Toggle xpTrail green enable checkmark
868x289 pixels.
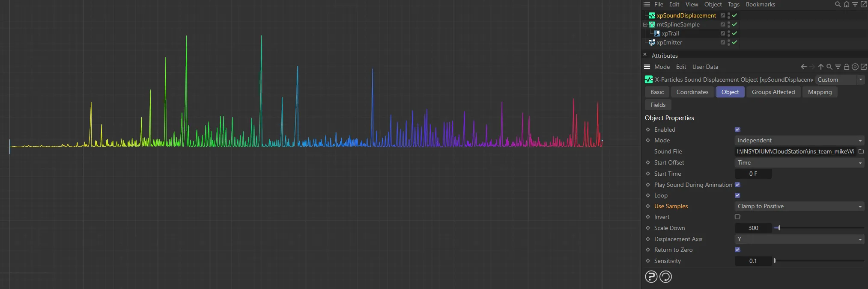[734, 33]
